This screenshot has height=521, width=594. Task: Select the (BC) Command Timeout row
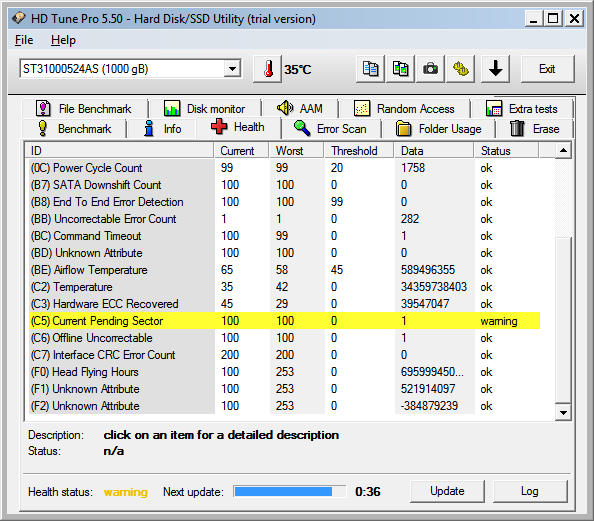pyautogui.click(x=284, y=236)
